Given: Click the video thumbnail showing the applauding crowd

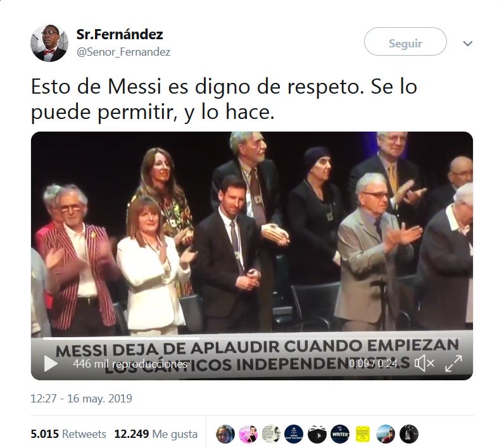Looking at the screenshot, I should tap(251, 231).
